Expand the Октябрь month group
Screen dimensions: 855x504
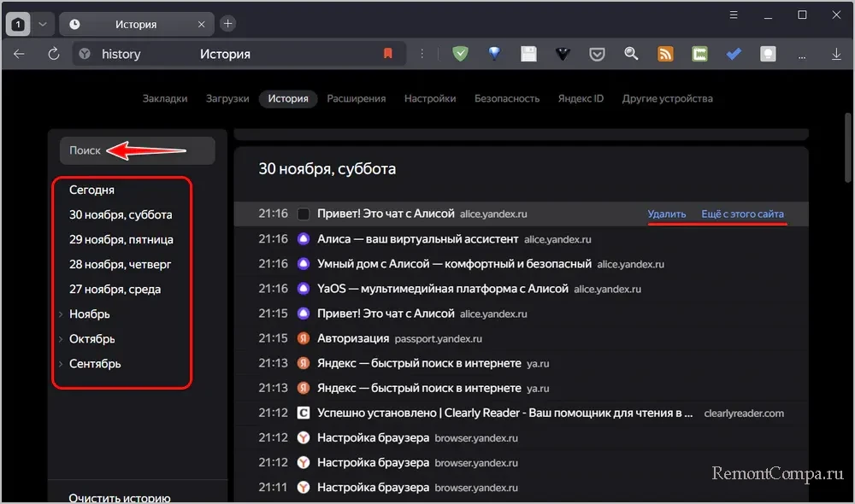coord(61,339)
